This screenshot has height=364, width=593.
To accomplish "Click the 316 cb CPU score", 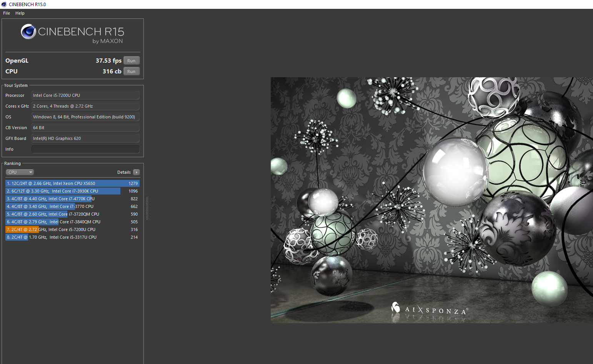I will [x=112, y=71].
